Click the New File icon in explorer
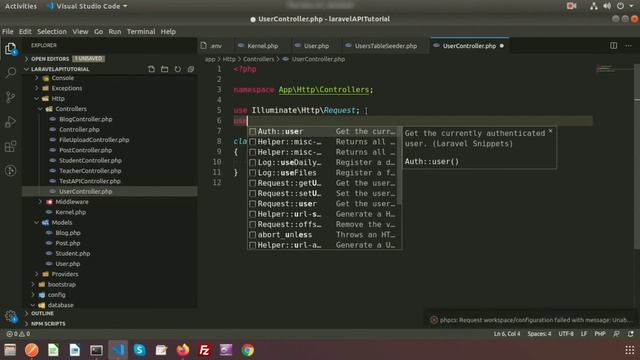This screenshot has width=640, height=360. tap(151, 69)
